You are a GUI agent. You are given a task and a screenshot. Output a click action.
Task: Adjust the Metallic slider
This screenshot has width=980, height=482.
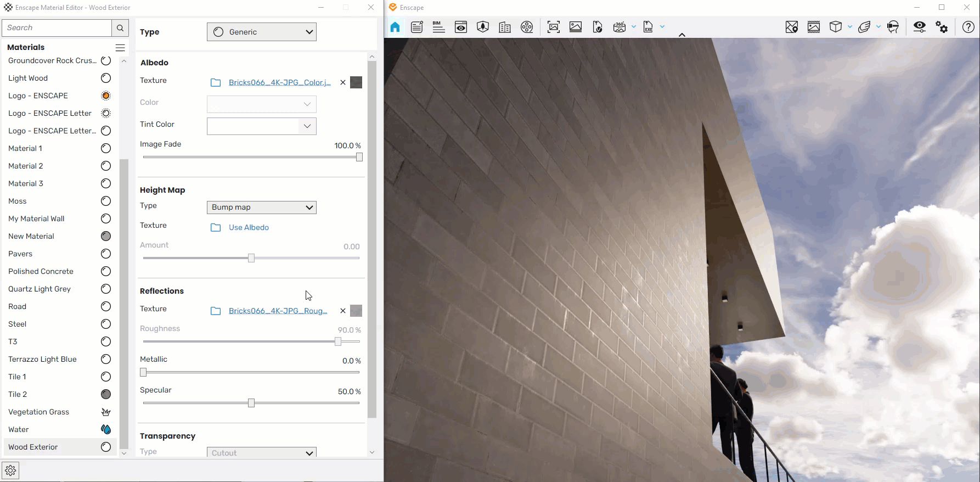point(251,372)
